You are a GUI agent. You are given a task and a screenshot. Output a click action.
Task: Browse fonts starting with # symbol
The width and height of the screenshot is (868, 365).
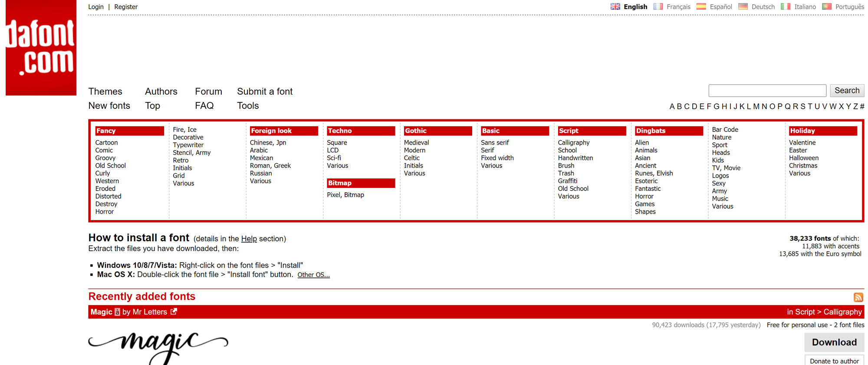862,106
